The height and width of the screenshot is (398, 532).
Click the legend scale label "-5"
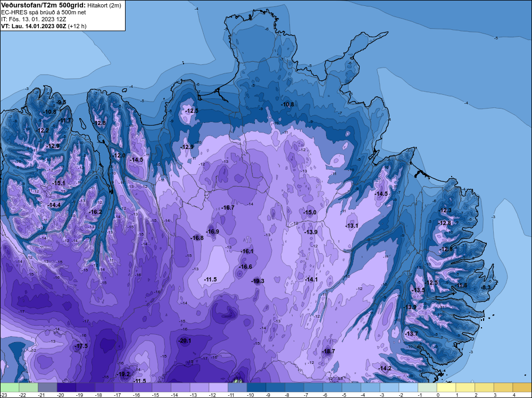coord(343,395)
